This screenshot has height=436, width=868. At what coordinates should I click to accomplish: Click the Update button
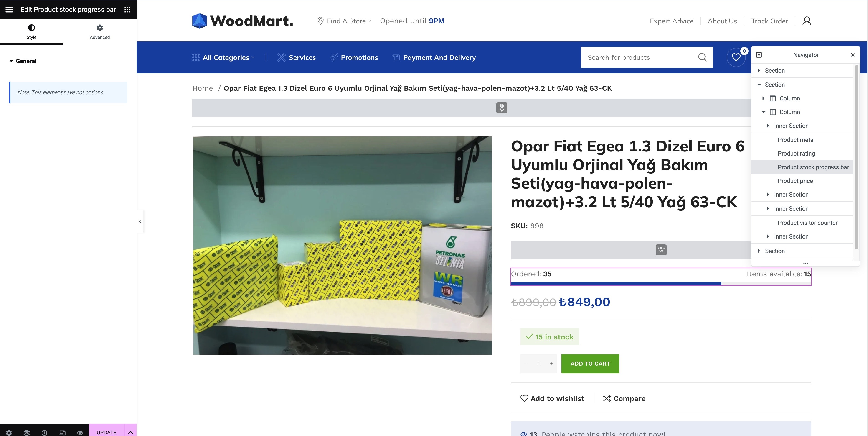tap(107, 432)
